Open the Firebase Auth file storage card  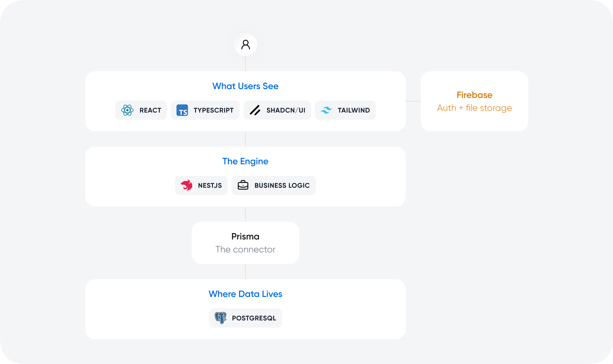[x=474, y=101]
